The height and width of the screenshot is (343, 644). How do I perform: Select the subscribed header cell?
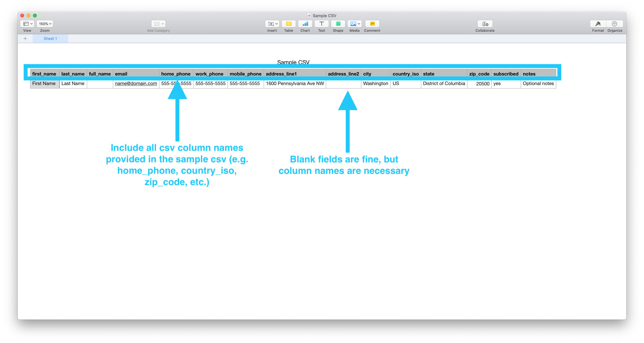coord(506,74)
